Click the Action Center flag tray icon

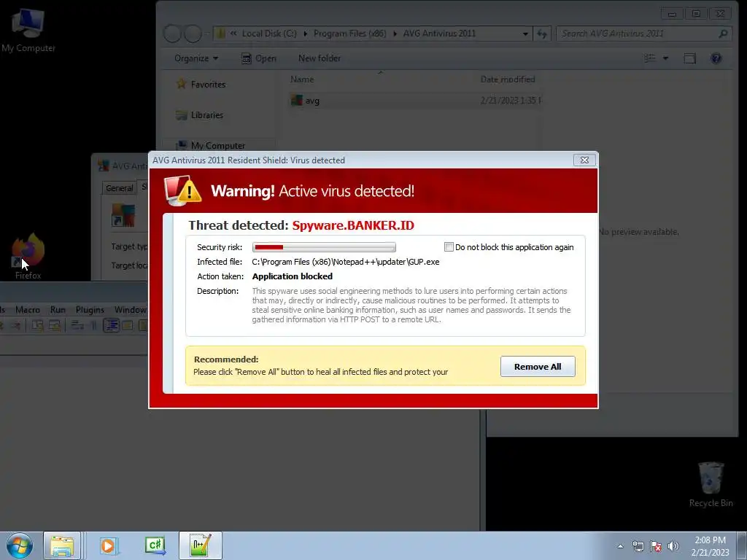pyautogui.click(x=656, y=546)
